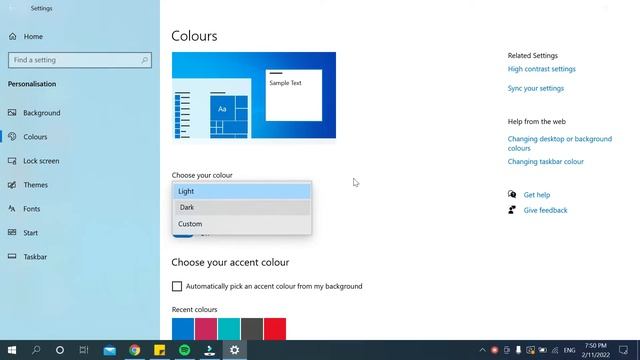Open Cortana from the taskbar
Image resolution: width=640 pixels, height=360 pixels.
point(60,350)
